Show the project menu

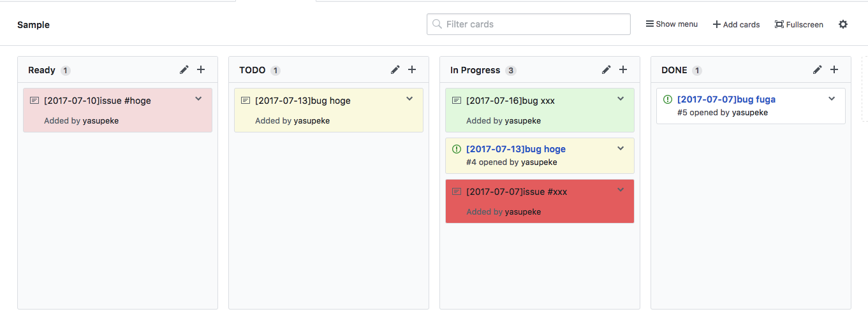coord(672,24)
